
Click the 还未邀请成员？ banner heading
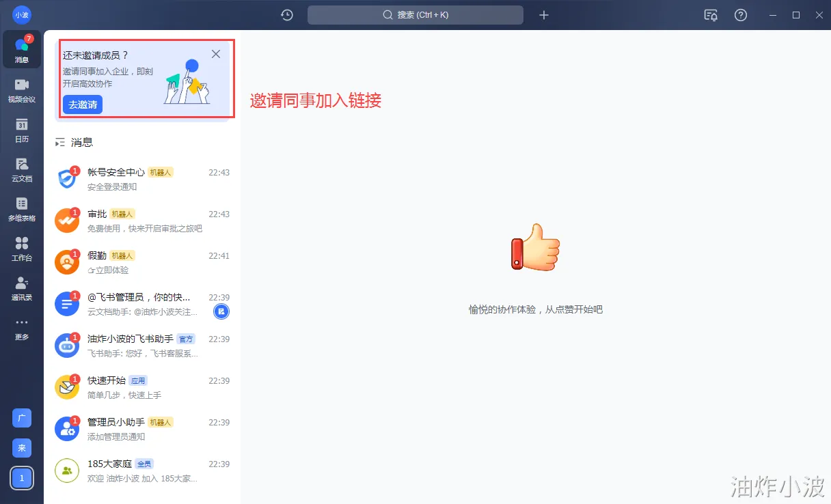pyautogui.click(x=96, y=55)
